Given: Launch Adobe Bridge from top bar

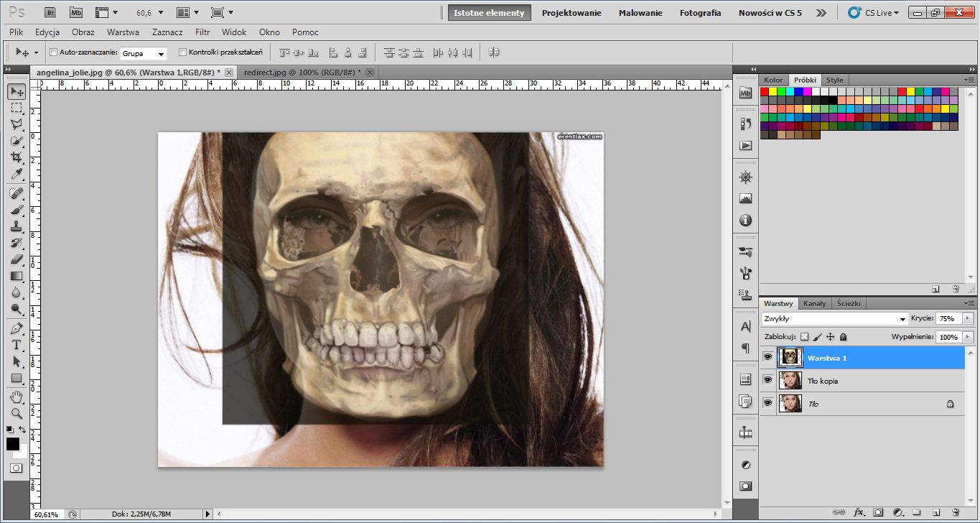Looking at the screenshot, I should (50, 12).
